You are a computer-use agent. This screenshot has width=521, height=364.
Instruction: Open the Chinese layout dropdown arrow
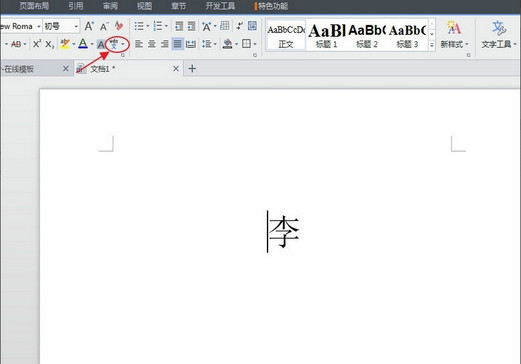point(215,26)
